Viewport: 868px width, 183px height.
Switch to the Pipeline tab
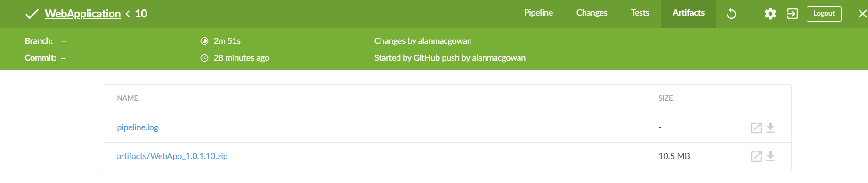point(538,13)
